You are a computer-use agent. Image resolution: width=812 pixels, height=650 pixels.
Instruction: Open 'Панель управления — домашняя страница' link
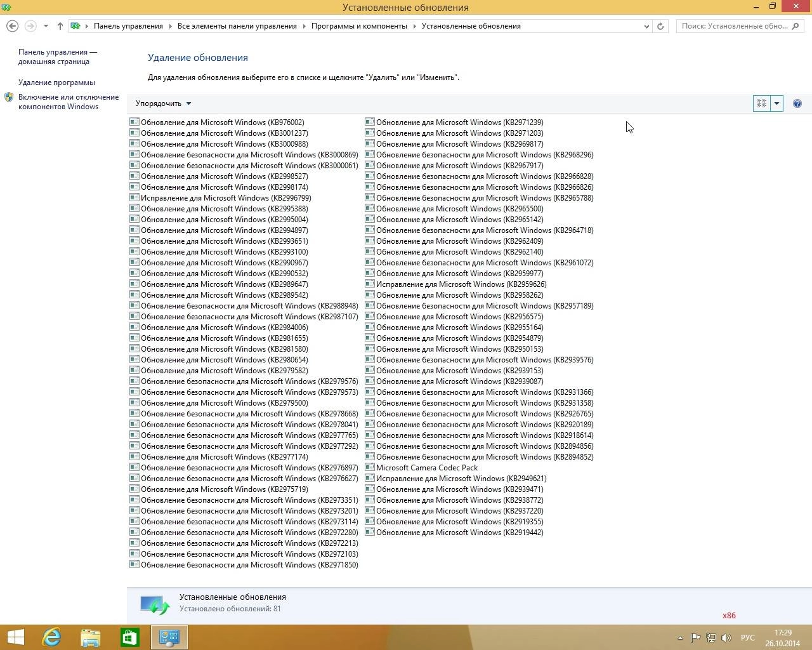coord(58,56)
